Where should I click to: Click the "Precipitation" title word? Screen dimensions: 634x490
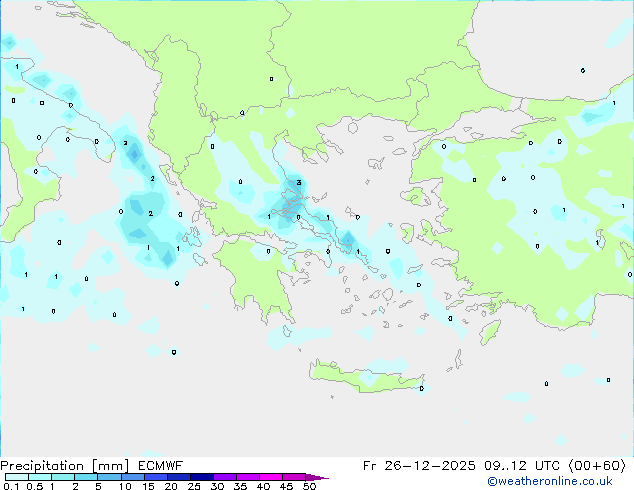(42, 466)
